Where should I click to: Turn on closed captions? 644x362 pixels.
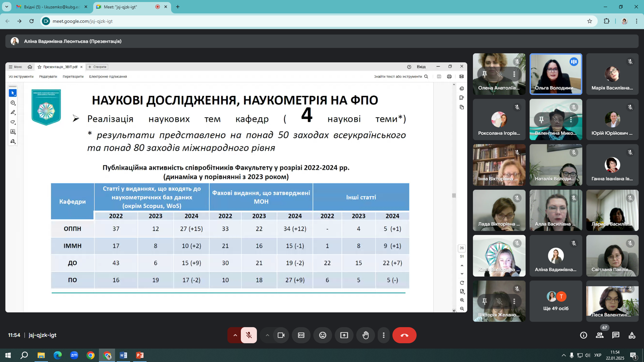point(301,335)
